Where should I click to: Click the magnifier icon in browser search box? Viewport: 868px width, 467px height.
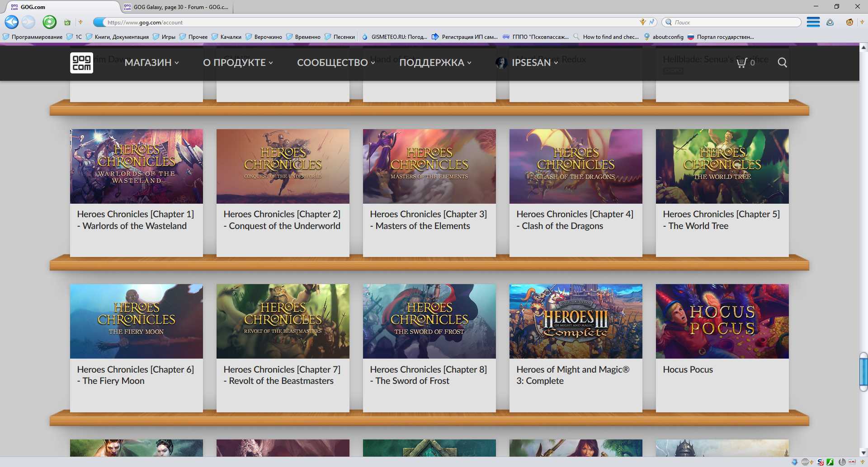pyautogui.click(x=669, y=22)
